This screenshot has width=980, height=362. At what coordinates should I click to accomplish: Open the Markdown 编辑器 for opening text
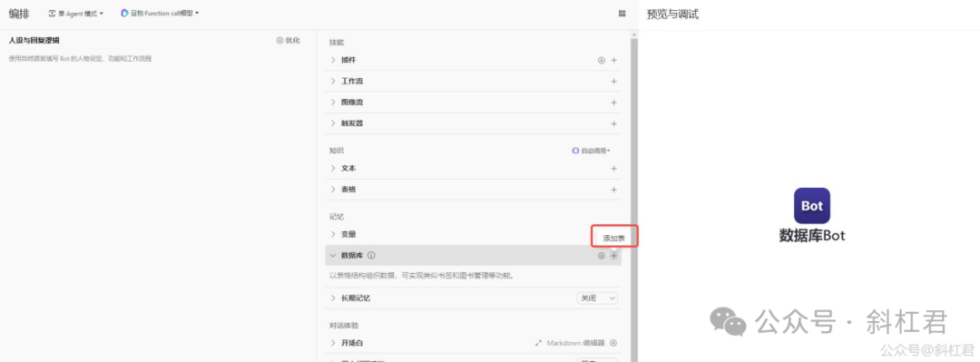[x=570, y=343]
